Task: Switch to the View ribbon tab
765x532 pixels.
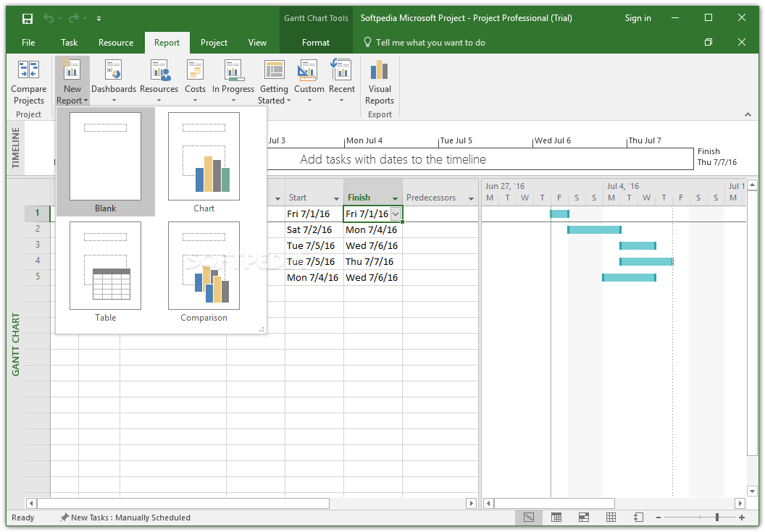Action: (x=257, y=43)
